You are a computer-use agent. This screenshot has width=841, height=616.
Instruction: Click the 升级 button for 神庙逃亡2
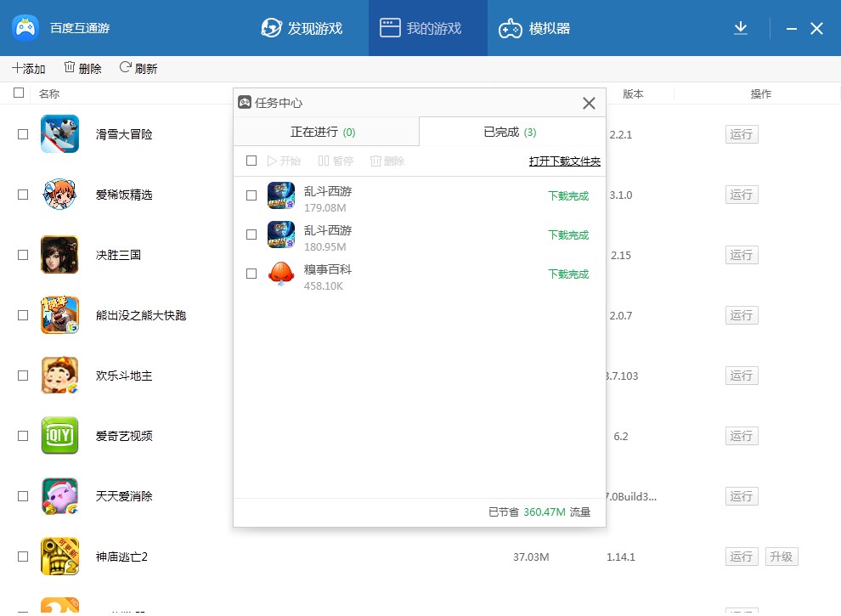(x=781, y=557)
